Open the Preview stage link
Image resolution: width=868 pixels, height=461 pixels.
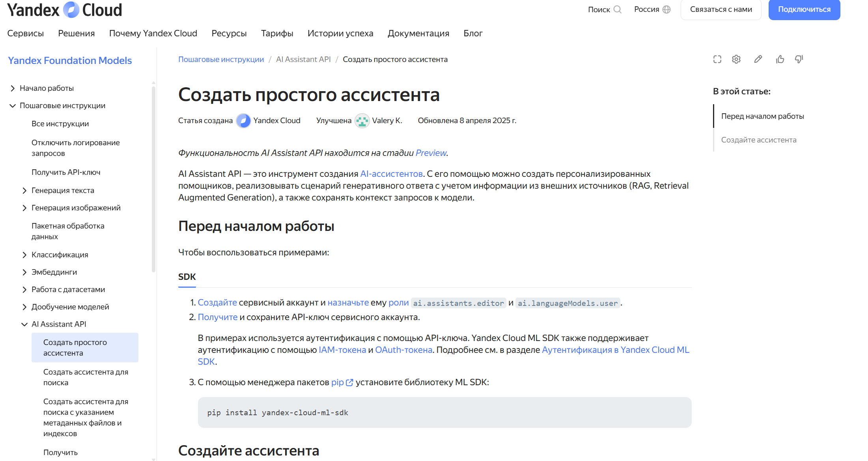[431, 153]
